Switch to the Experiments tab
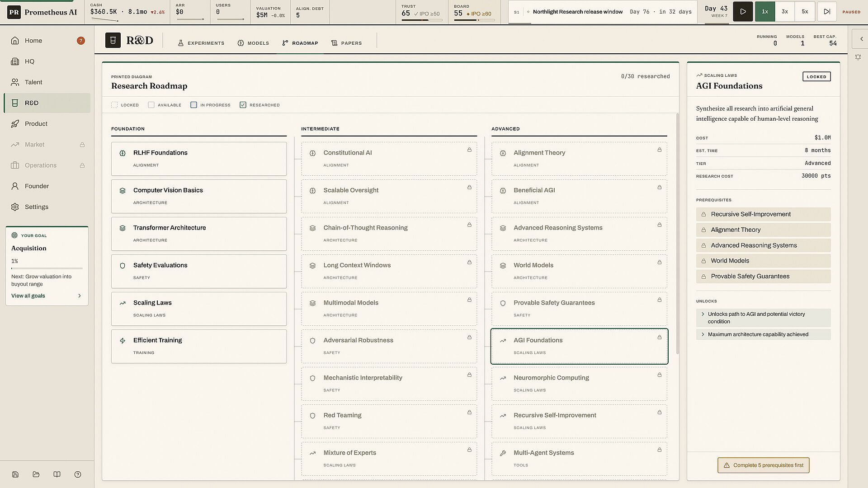The height and width of the screenshot is (488, 868). pyautogui.click(x=201, y=43)
